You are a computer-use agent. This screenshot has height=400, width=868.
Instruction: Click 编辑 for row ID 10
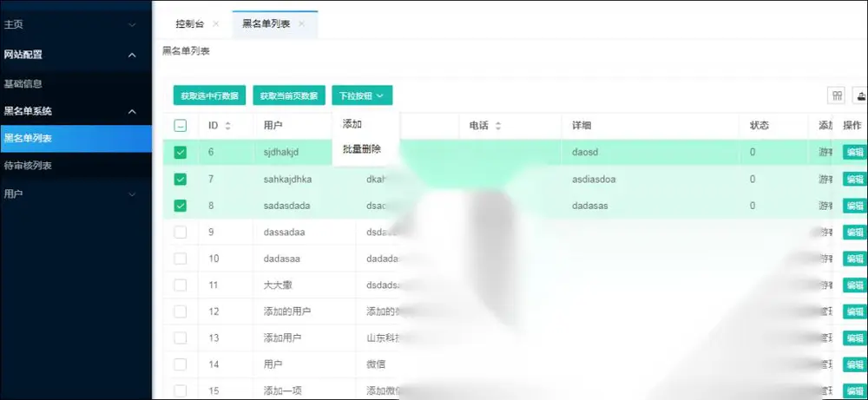coord(855,259)
